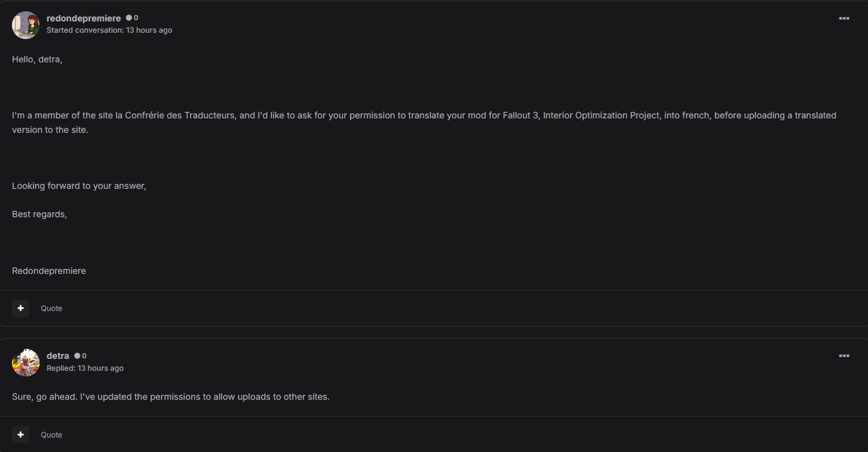Select the 'Started conversation: 13 hours ago' timestamp
This screenshot has height=452, width=868.
click(x=110, y=30)
